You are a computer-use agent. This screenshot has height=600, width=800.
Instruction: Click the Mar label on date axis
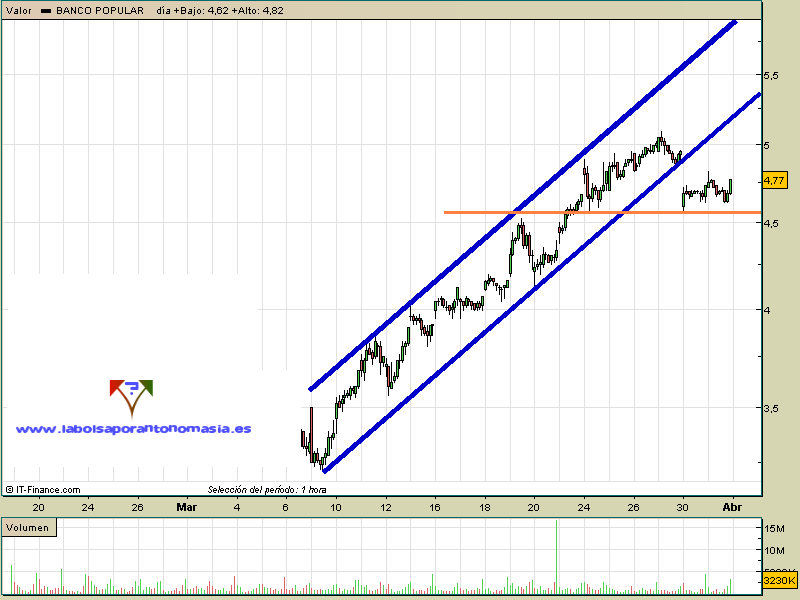[186, 506]
